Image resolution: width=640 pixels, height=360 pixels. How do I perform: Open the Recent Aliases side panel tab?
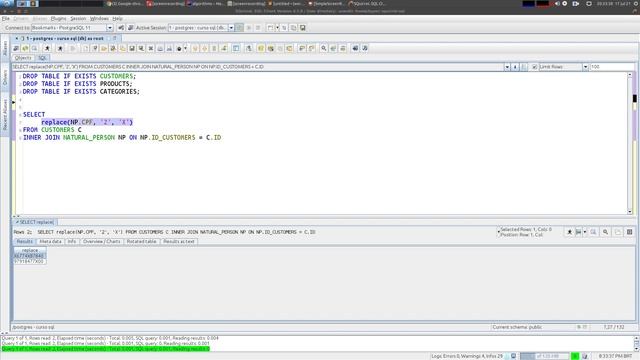click(5, 115)
